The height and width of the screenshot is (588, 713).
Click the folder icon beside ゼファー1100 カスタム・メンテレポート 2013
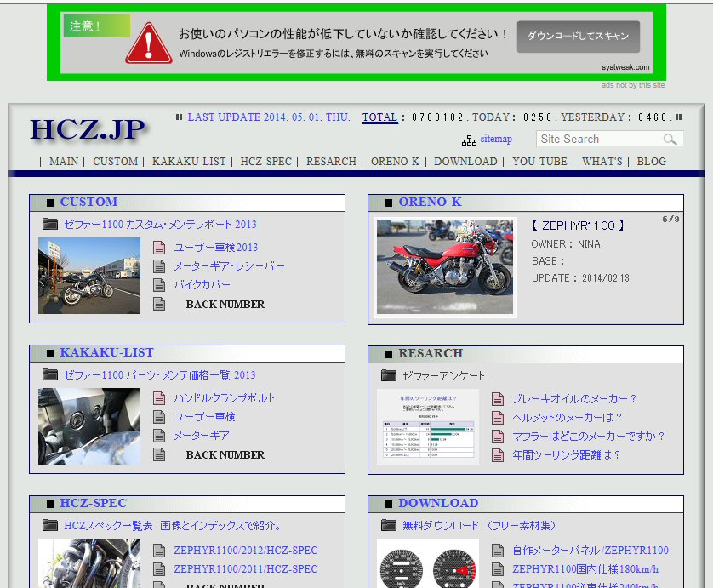(50, 224)
